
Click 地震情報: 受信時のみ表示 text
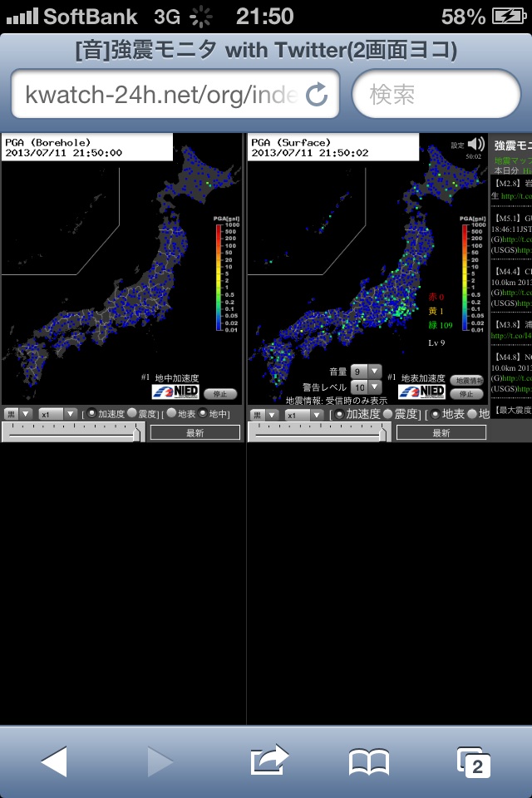tap(337, 401)
